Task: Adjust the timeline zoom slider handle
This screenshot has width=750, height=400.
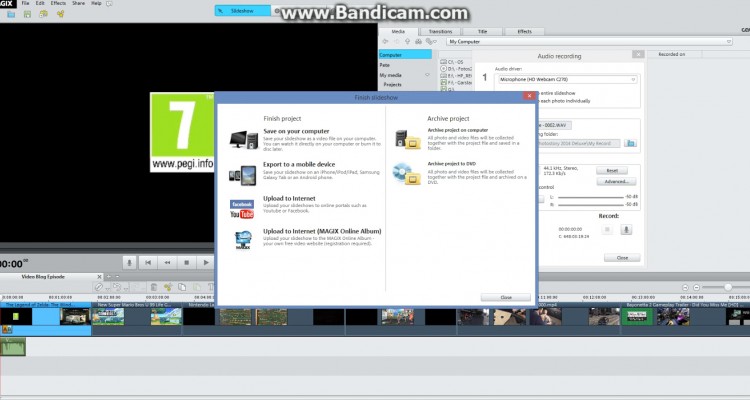Action: tap(728, 287)
